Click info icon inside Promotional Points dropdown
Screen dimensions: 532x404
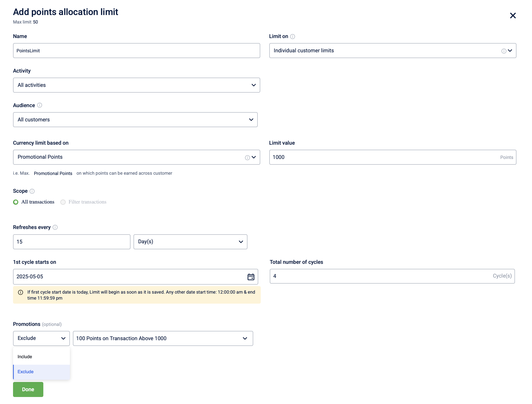click(x=247, y=157)
